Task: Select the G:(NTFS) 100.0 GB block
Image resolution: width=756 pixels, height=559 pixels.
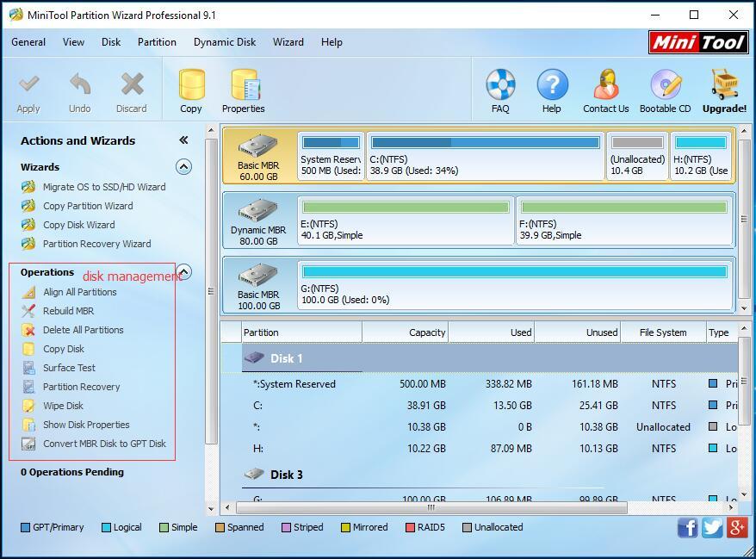Action: point(515,285)
